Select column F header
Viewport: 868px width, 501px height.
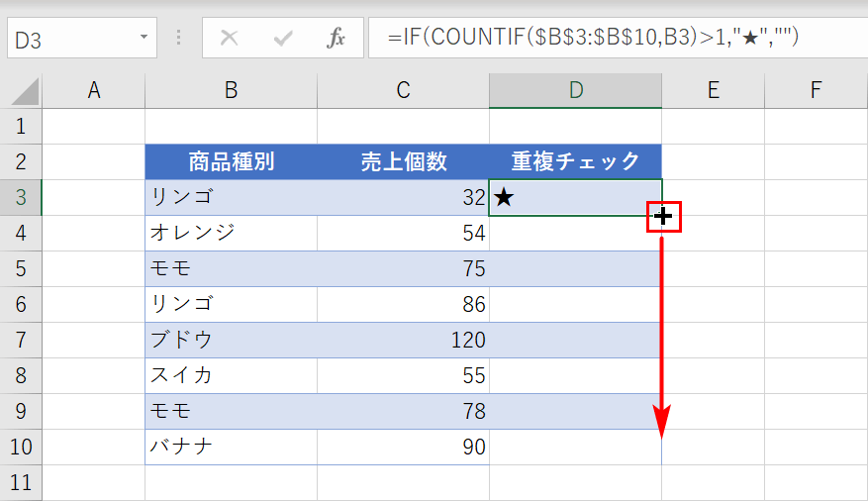click(x=816, y=91)
